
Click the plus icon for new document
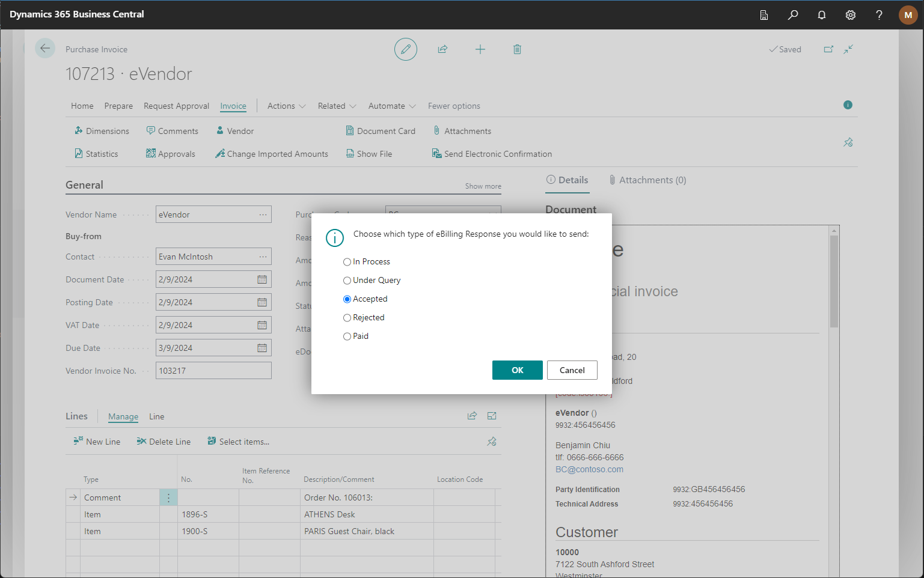click(x=480, y=49)
